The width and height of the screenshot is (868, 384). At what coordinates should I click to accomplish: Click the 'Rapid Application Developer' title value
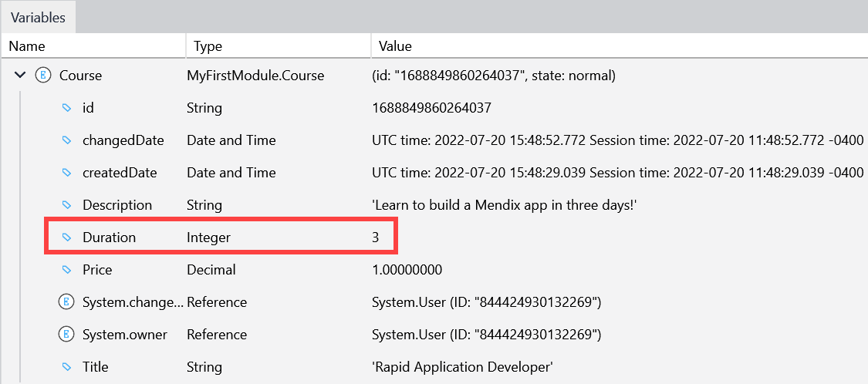[463, 367]
